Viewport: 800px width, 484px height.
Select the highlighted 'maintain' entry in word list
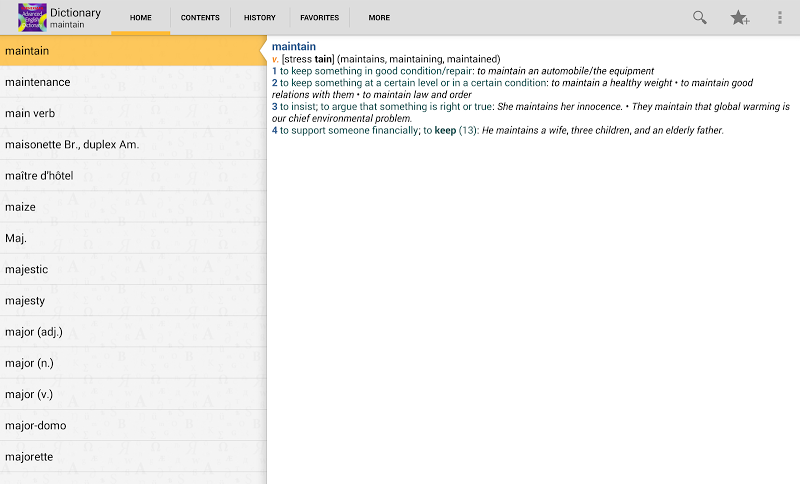coord(133,51)
